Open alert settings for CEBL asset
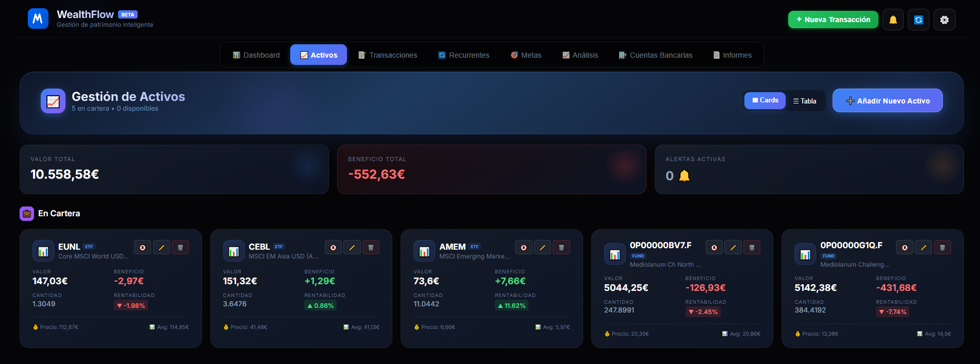980x364 pixels. tap(333, 248)
